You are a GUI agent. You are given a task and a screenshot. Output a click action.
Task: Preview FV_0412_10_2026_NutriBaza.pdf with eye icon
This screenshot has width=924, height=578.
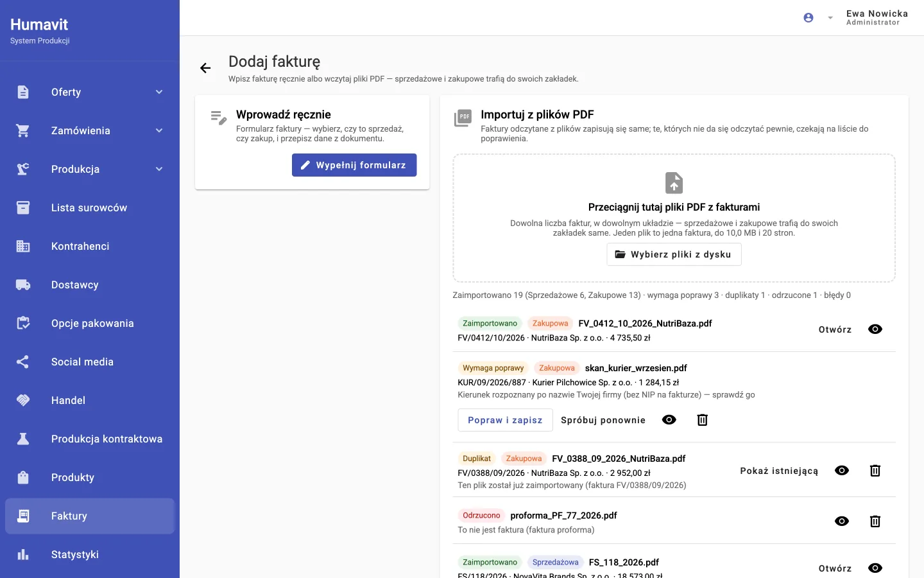(x=875, y=329)
